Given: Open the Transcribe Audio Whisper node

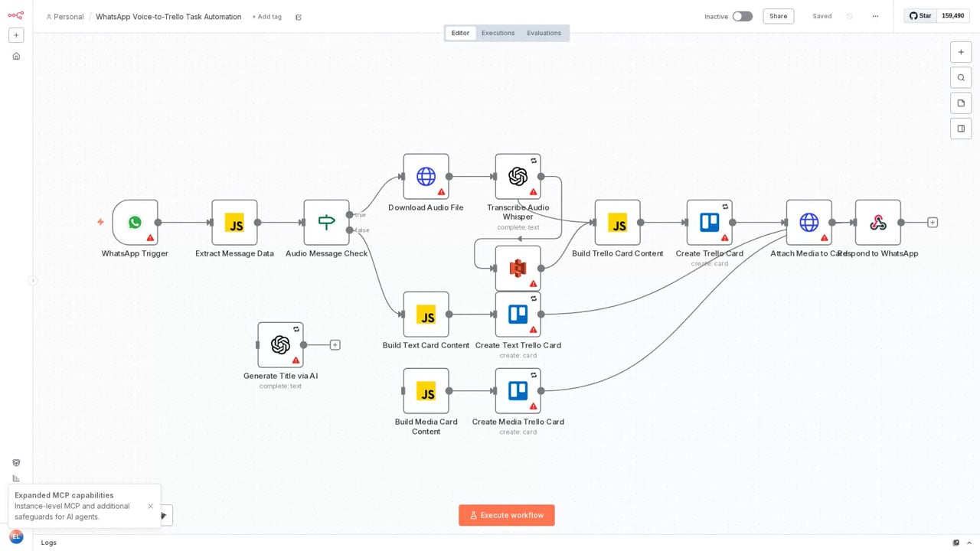Looking at the screenshot, I should point(518,177).
